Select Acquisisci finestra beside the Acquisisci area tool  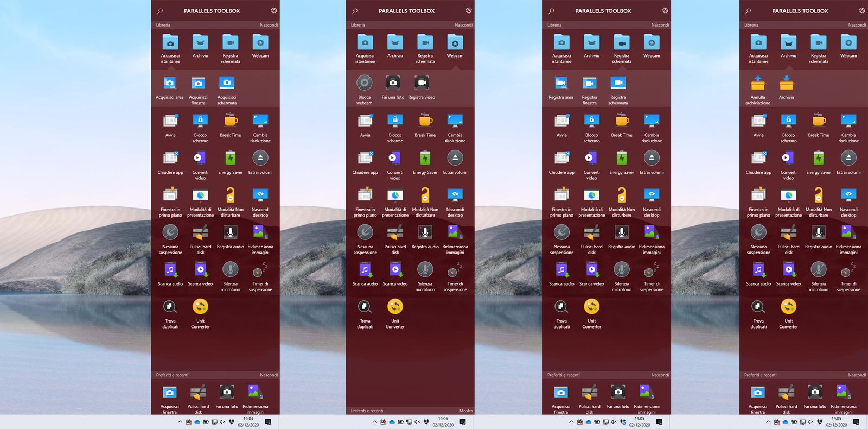pyautogui.click(x=199, y=90)
